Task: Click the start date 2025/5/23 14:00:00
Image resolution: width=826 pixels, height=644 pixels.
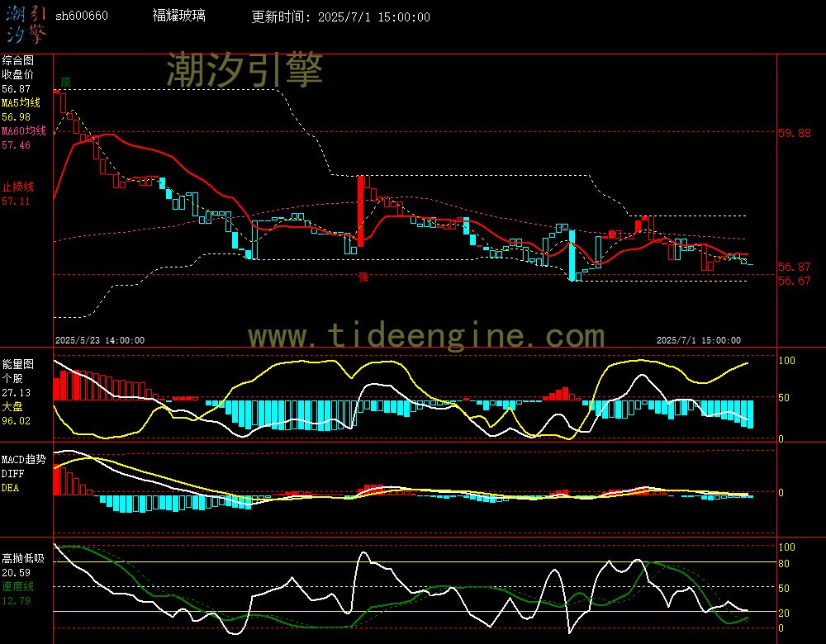Action: pos(100,341)
